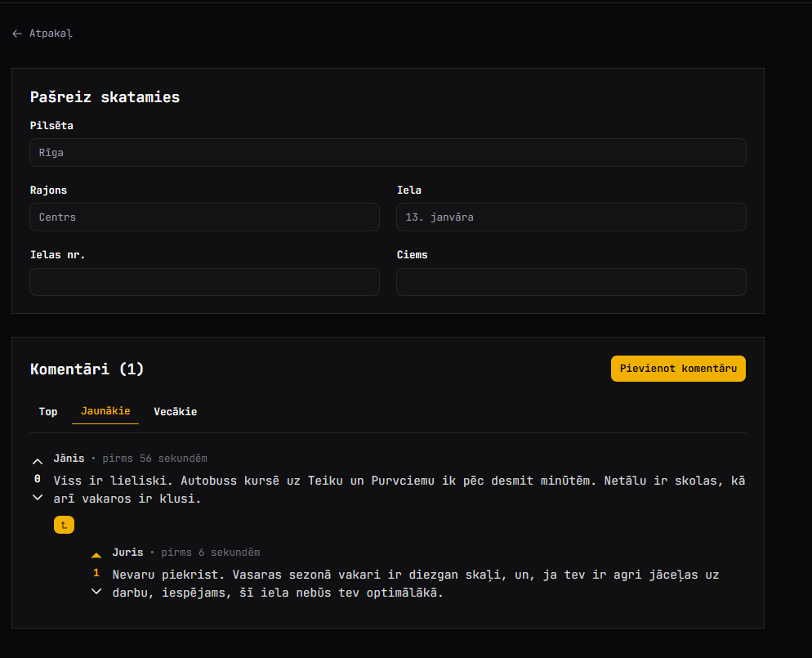Click the Iela field showing 13. janvāra
Image resolution: width=812 pixels, height=658 pixels.
(571, 217)
